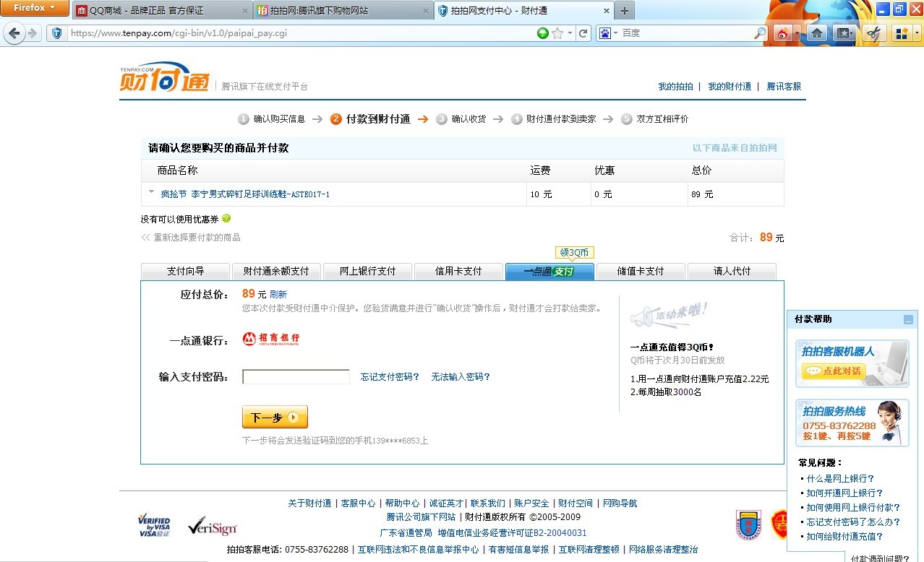
Task: Click 忘记支付密码？ link
Action: pyautogui.click(x=390, y=377)
